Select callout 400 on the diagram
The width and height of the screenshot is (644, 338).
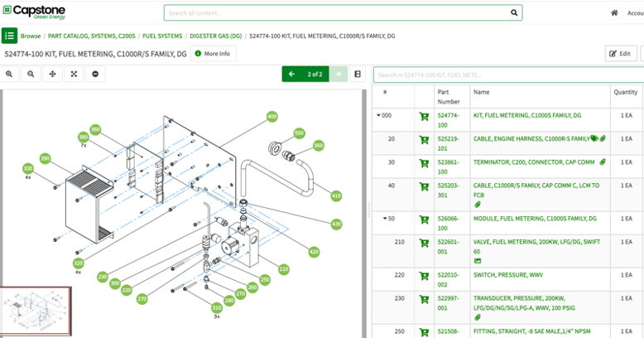click(x=272, y=116)
